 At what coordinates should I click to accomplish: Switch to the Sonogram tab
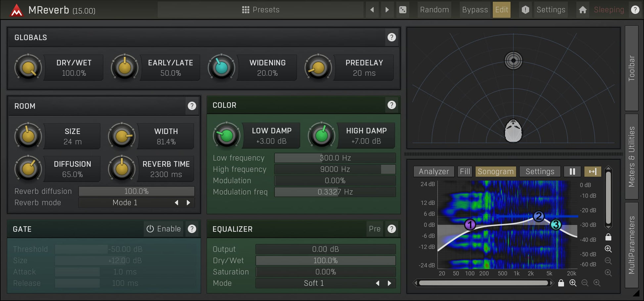click(496, 171)
